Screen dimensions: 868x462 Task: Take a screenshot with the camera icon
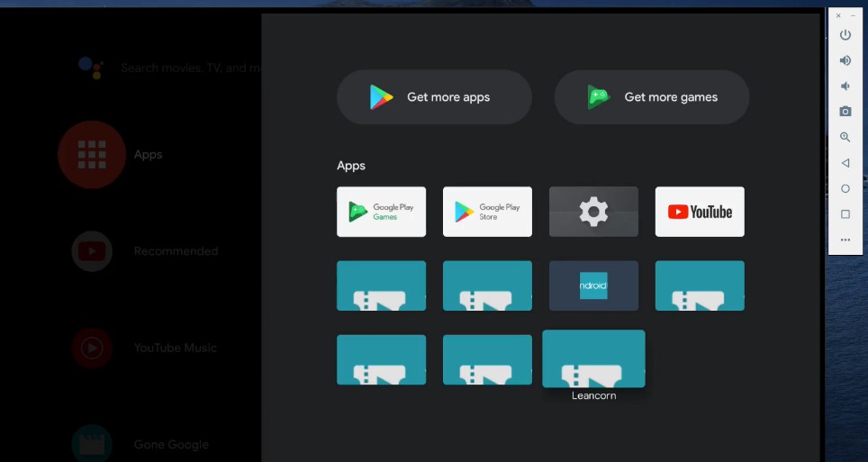pos(845,112)
